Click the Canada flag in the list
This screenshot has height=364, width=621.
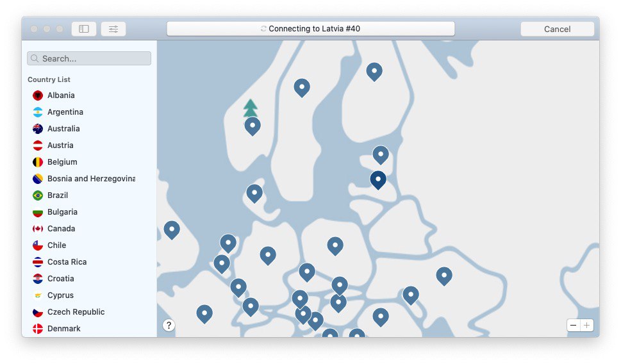[38, 229]
